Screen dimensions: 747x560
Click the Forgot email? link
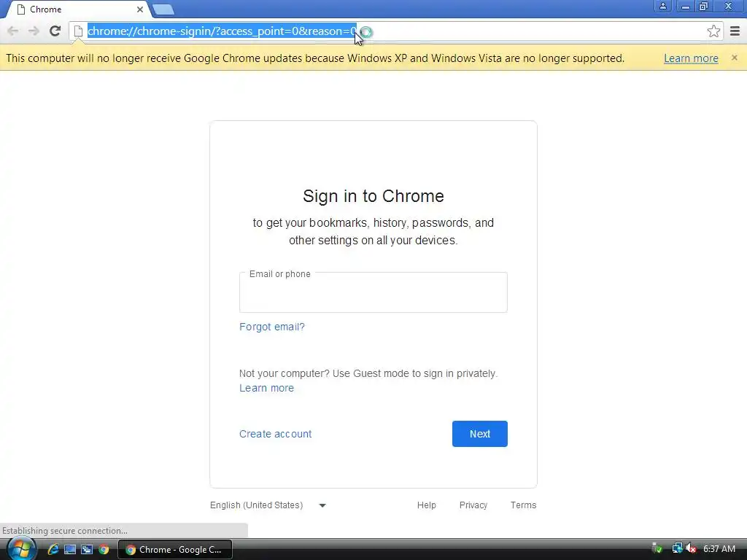tap(271, 327)
